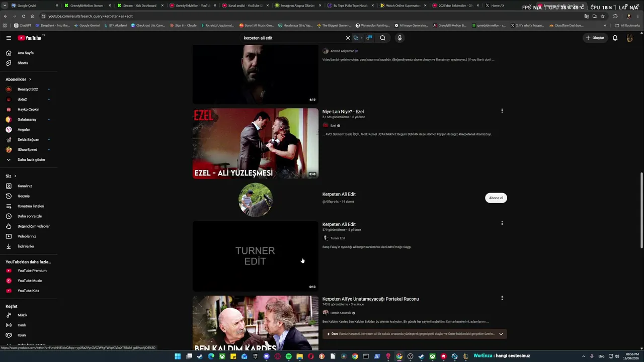Open Daha sonra izle list

click(x=29, y=216)
